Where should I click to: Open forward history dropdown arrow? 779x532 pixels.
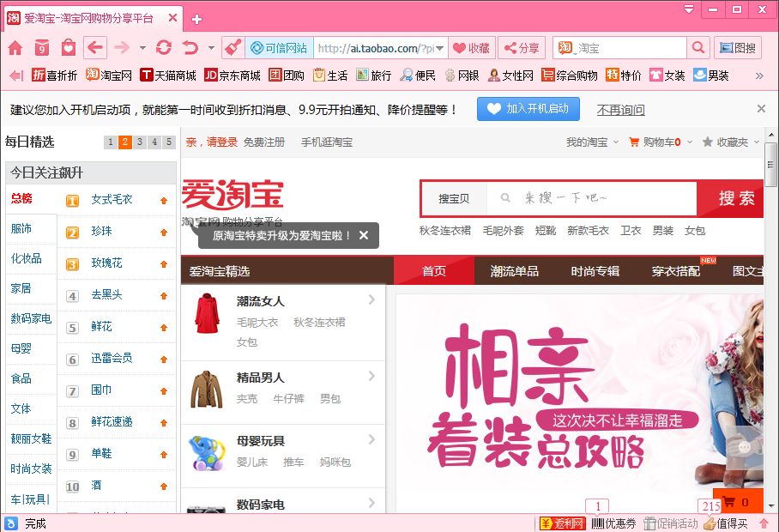pos(142,48)
